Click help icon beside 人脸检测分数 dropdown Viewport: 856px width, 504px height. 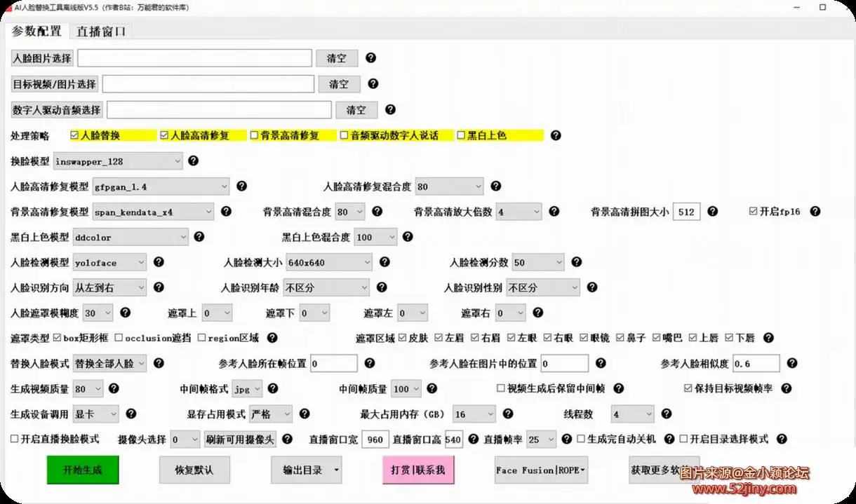(576, 262)
